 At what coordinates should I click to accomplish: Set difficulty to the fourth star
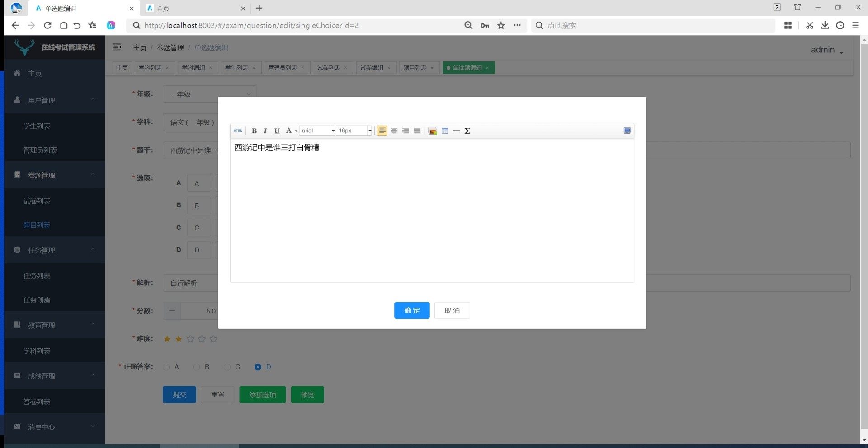[202, 339]
